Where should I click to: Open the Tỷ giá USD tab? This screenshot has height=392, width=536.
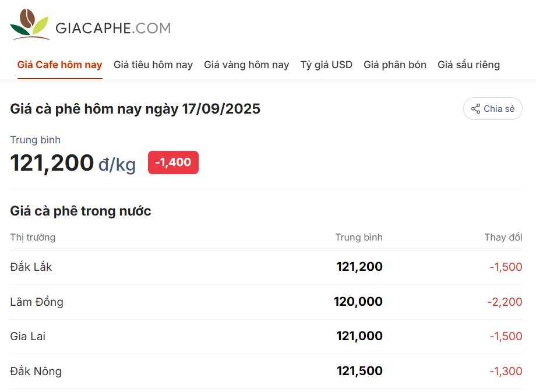(326, 65)
